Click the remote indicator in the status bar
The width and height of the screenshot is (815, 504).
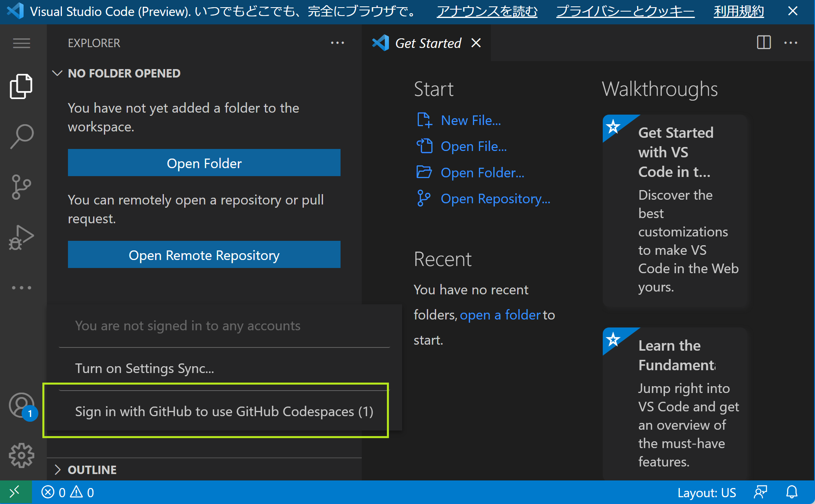[x=15, y=492]
